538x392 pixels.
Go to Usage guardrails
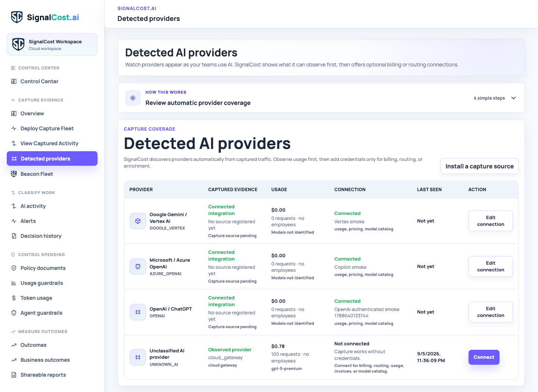[x=52, y=283]
